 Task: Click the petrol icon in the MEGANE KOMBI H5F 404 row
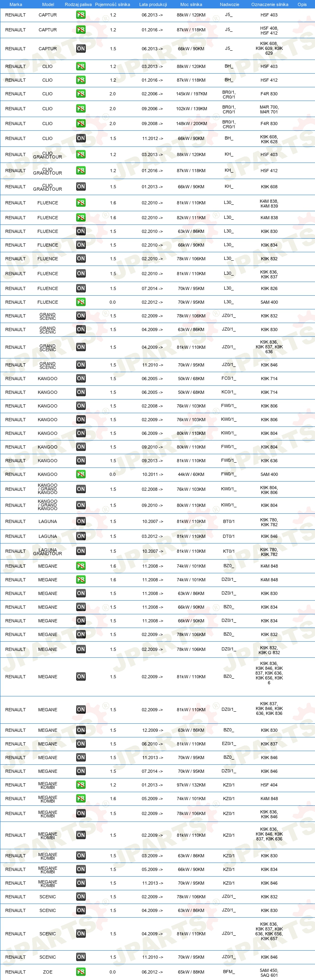(81, 785)
